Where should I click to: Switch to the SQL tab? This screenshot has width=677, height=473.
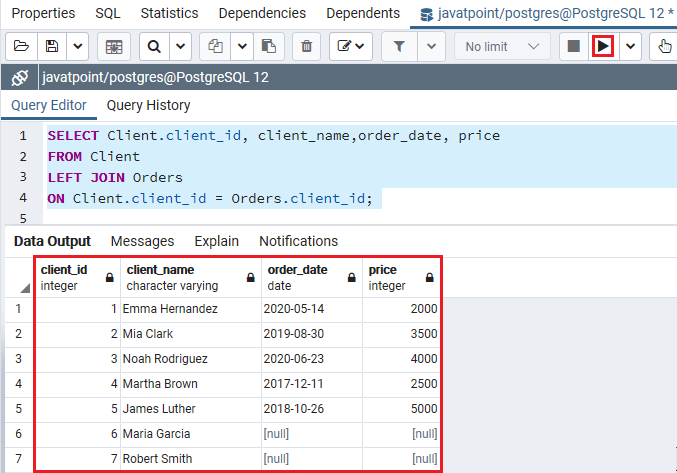[108, 13]
